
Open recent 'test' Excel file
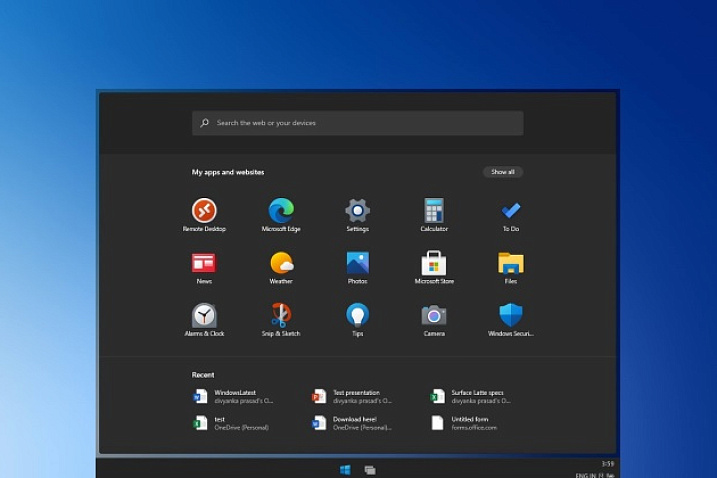231,423
